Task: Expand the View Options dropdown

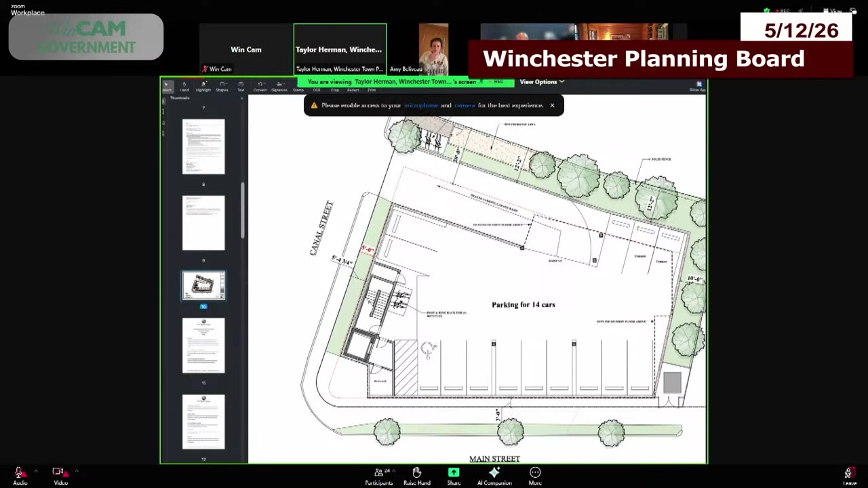Action: (x=542, y=82)
